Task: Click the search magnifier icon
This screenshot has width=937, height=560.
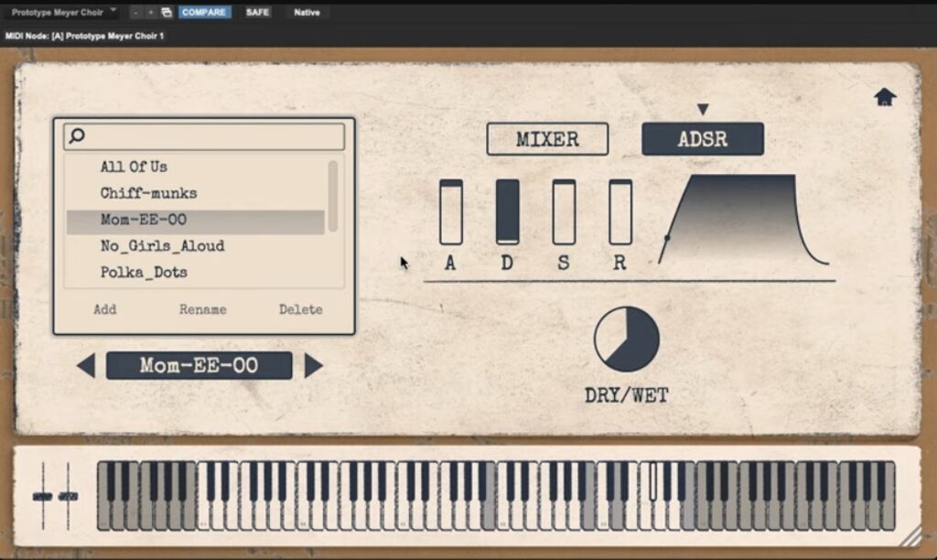Action: pos(77,135)
